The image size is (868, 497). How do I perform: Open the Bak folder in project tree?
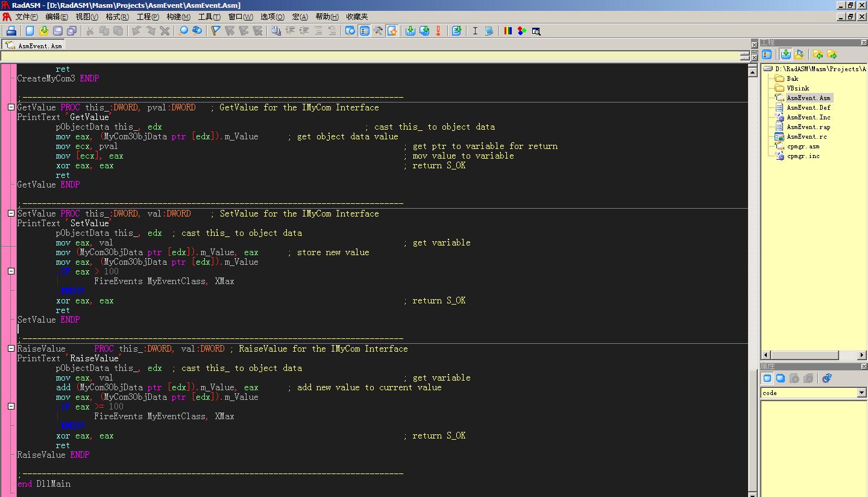(792, 78)
